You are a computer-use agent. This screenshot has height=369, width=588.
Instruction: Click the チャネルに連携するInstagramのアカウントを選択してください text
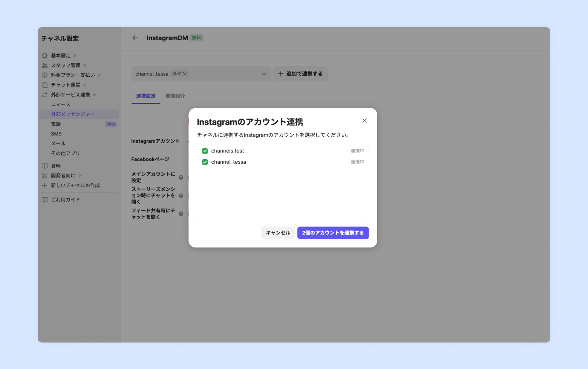pos(273,135)
